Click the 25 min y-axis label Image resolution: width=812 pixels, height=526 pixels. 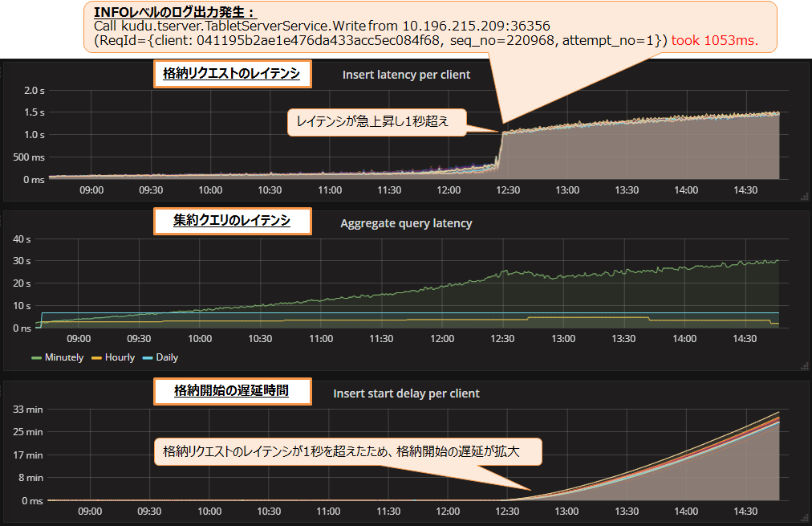[28, 432]
